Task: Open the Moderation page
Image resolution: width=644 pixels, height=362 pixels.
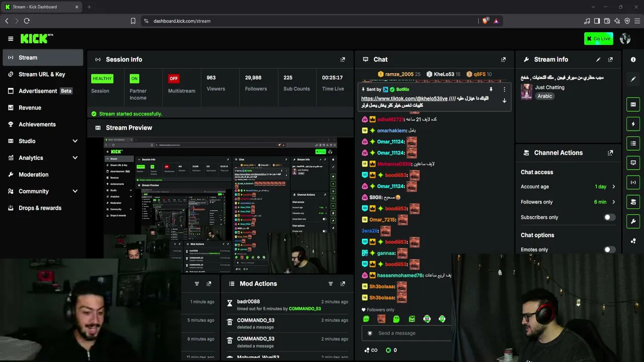Action: point(43,174)
